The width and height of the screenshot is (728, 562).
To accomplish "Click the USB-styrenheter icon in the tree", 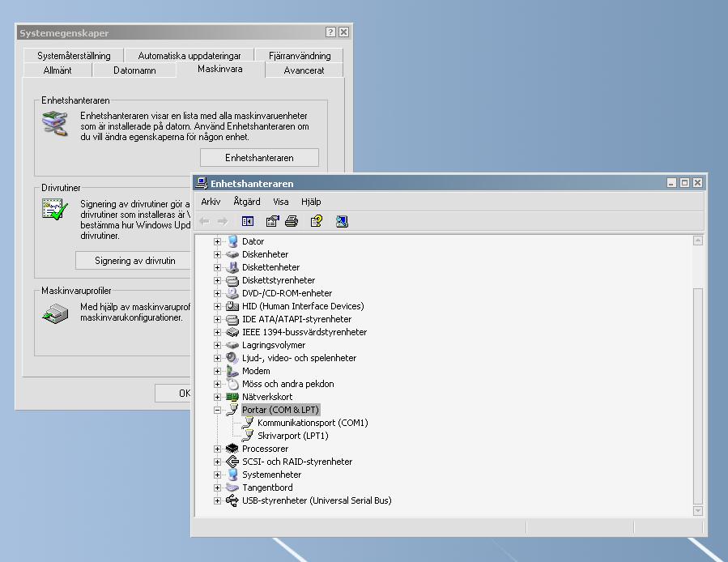I will [232, 500].
